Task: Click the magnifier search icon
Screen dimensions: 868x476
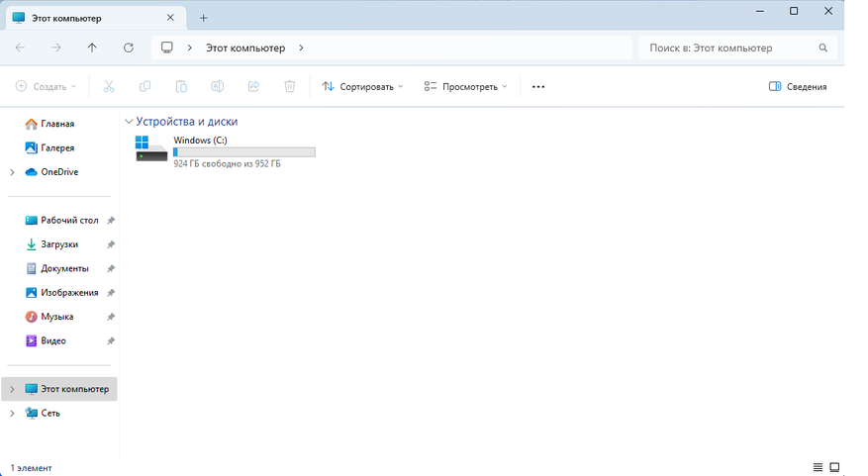Action: pos(823,48)
